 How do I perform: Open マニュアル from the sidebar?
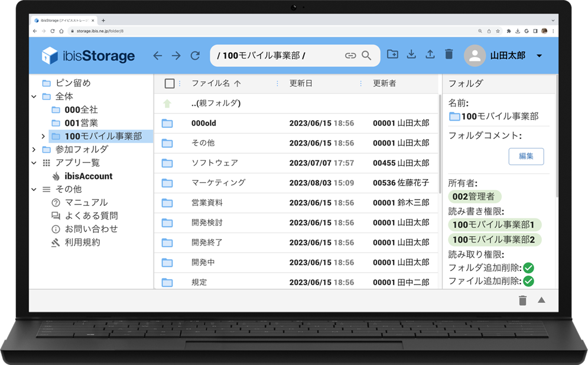86,202
